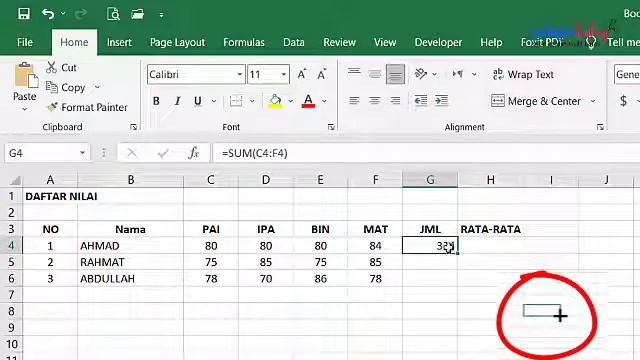Click the text direction icon

point(458,74)
